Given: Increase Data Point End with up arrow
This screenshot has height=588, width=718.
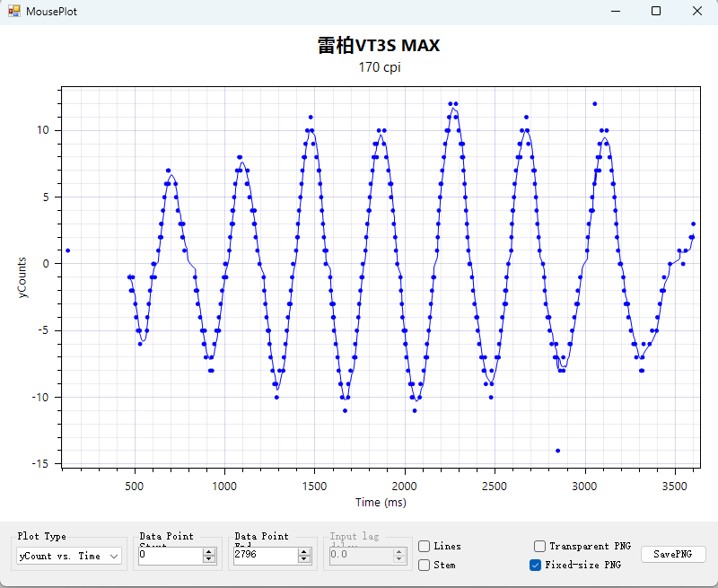Looking at the screenshot, I should 304,552.
